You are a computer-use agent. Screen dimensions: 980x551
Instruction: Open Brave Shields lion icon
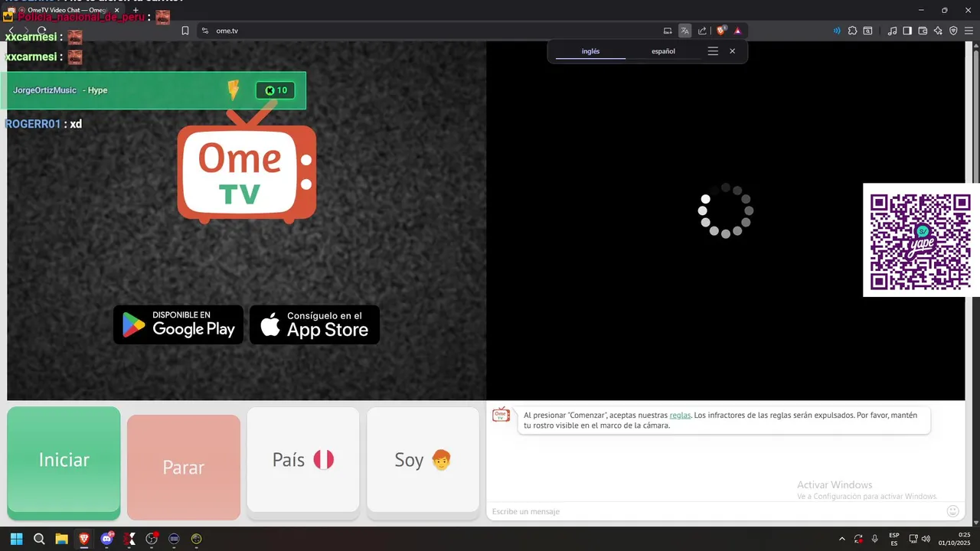(x=721, y=31)
